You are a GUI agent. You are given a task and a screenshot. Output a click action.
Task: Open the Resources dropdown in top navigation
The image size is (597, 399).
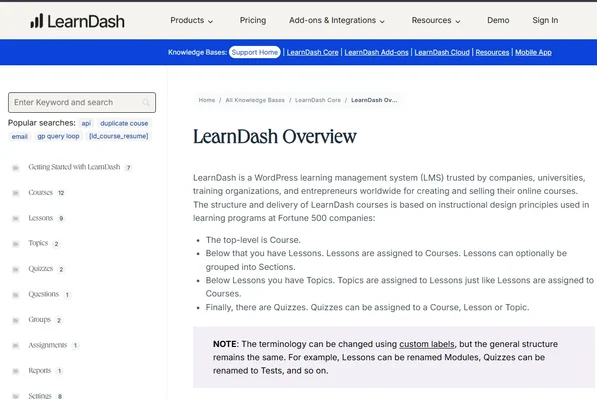[436, 21]
